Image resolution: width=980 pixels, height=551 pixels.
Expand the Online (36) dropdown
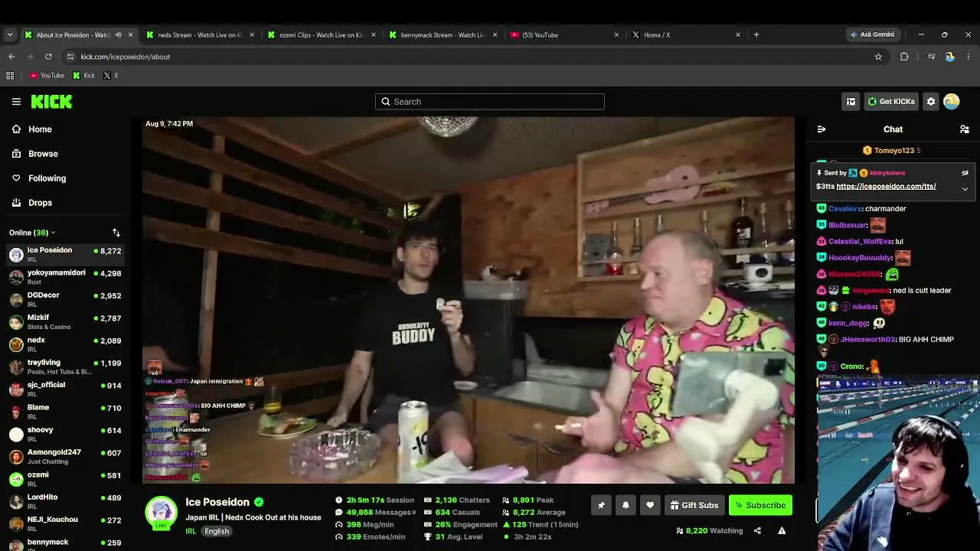coord(32,233)
